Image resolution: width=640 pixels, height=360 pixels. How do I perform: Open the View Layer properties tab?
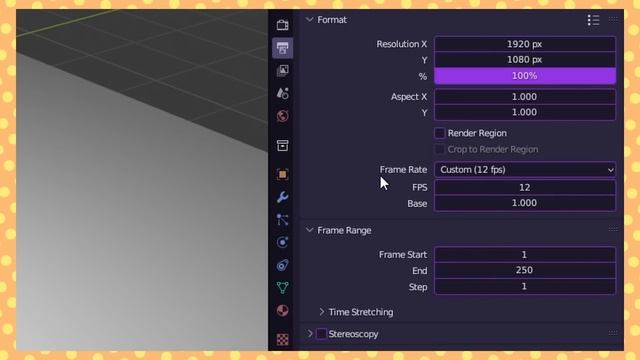(x=282, y=71)
